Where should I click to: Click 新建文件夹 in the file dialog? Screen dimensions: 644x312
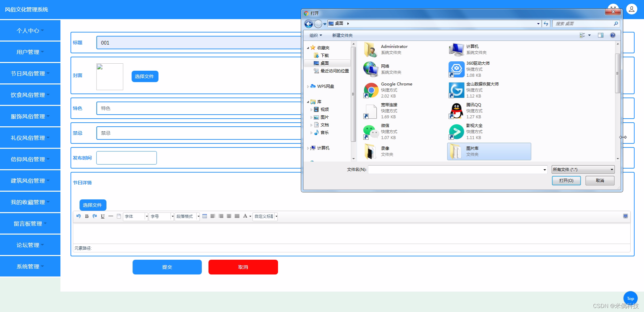342,35
